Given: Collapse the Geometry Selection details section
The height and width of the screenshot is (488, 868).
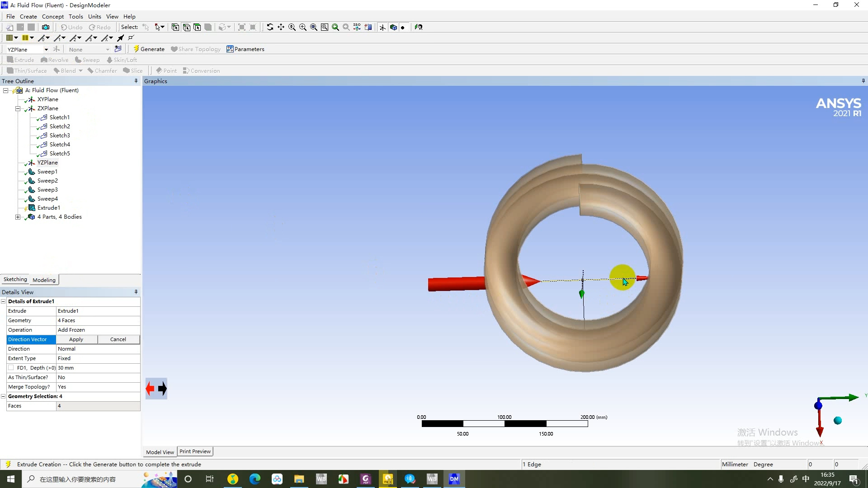Looking at the screenshot, I should [x=4, y=396].
